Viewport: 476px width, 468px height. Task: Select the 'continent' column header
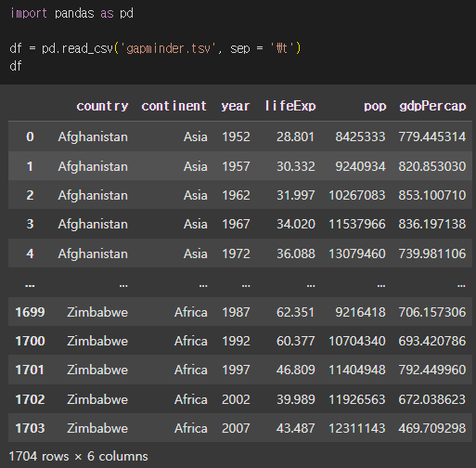174,106
